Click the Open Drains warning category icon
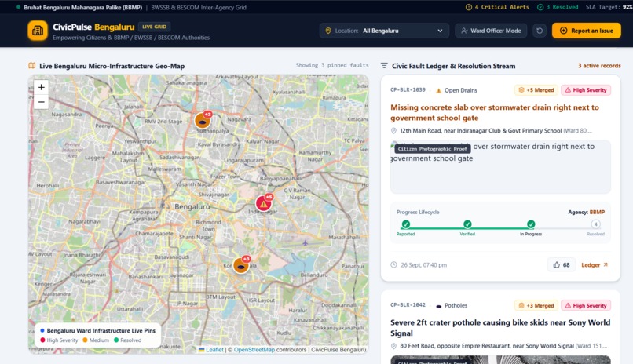This screenshot has height=364, width=633. (438, 90)
